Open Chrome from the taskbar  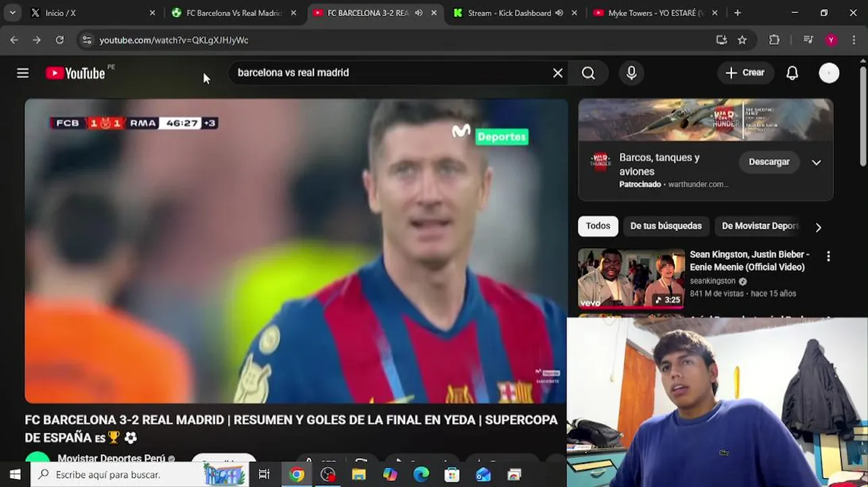(x=297, y=475)
